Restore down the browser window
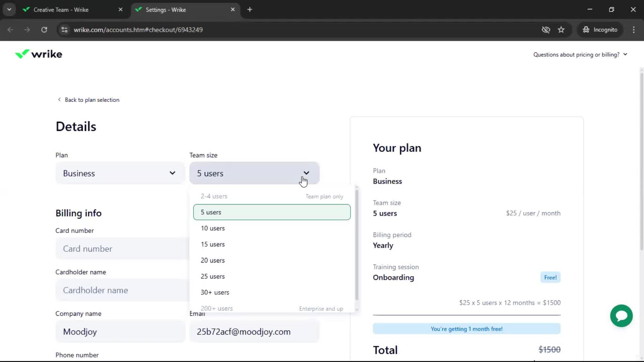Viewport: 644px width, 362px height. 611,9
